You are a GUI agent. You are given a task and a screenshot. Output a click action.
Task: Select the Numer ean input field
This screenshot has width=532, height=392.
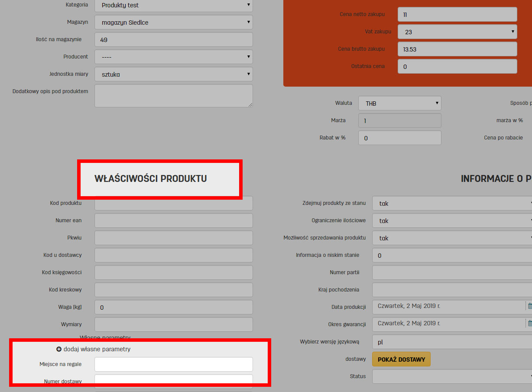tap(173, 220)
